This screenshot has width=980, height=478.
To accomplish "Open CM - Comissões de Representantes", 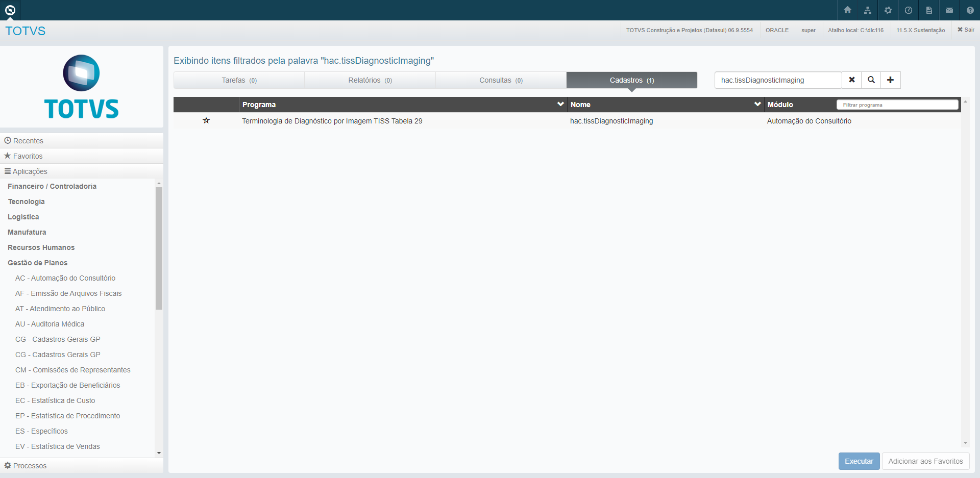I will point(73,370).
